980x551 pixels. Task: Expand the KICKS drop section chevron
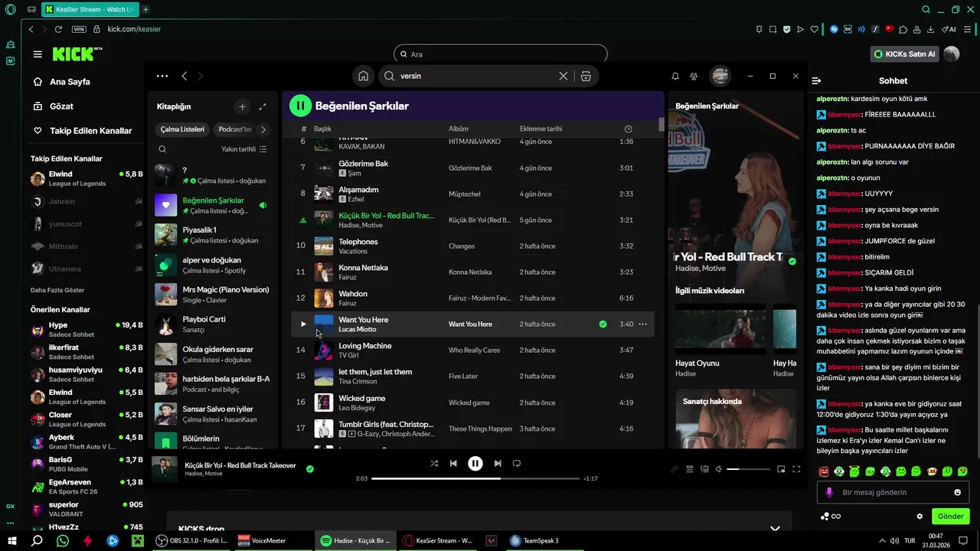(775, 529)
